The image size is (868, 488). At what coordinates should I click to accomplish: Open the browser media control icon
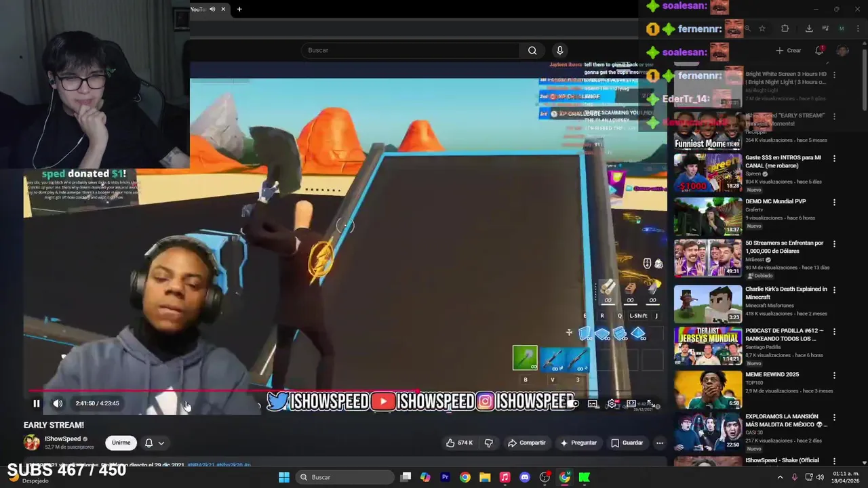(x=825, y=28)
